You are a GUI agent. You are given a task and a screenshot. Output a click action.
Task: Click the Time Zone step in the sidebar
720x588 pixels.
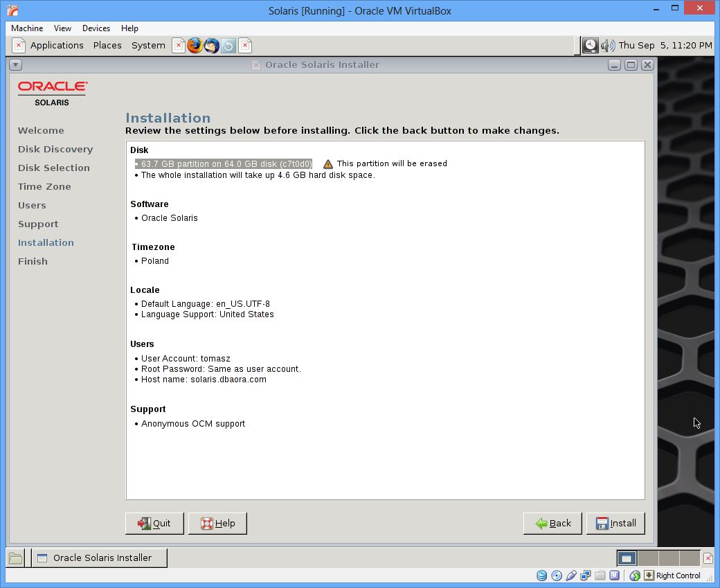pos(44,187)
